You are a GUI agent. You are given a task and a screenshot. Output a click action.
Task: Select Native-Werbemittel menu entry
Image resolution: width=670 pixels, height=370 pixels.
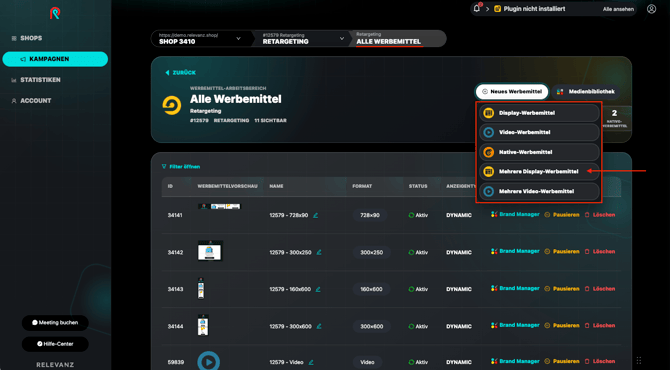539,152
